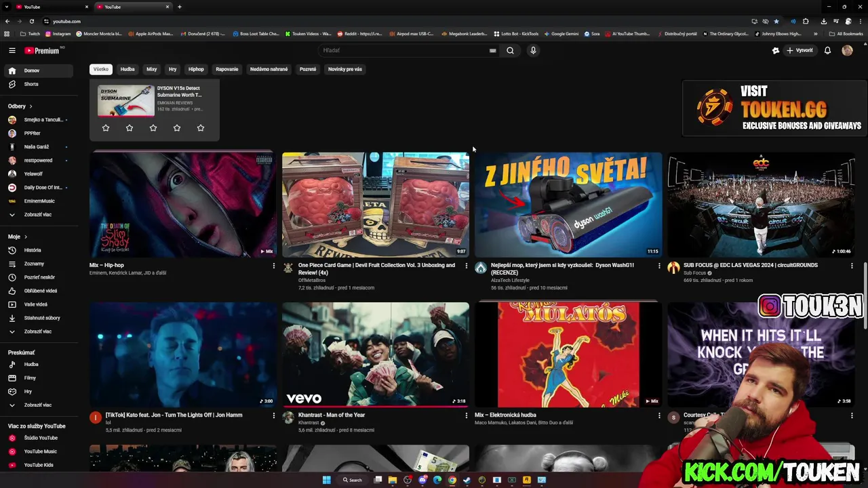Open Stiahnuté súbory downloads
868x488 pixels.
[39, 318]
